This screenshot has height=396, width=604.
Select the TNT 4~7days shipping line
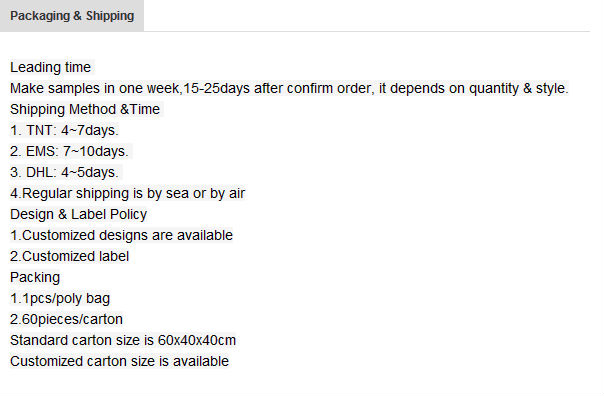click(x=64, y=130)
